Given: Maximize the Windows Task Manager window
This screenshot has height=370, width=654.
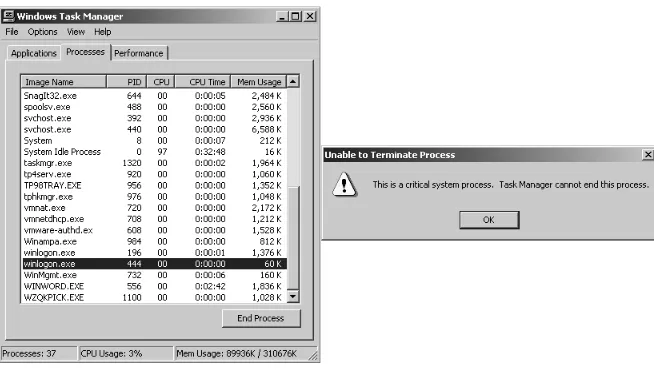Looking at the screenshot, I should (295, 17).
